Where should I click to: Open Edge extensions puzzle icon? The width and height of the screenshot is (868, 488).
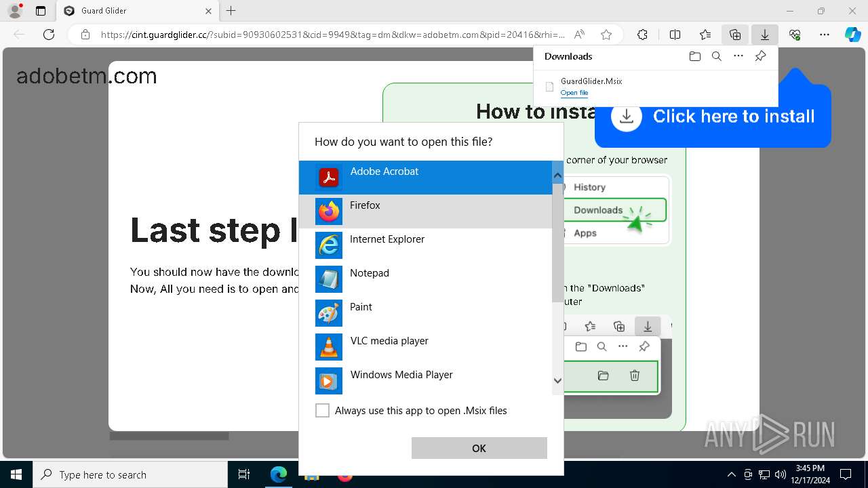point(642,35)
